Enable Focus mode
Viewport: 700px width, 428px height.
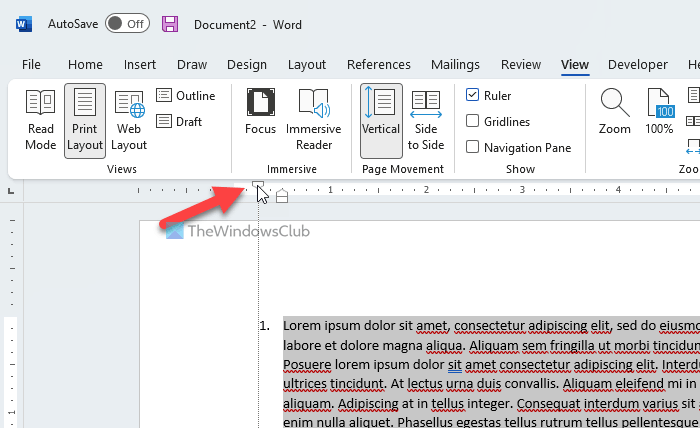pos(260,112)
